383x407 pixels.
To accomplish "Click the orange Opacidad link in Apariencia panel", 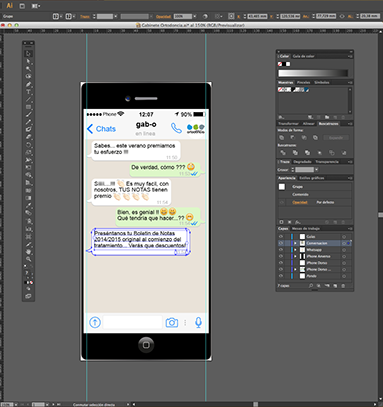I will 300,202.
